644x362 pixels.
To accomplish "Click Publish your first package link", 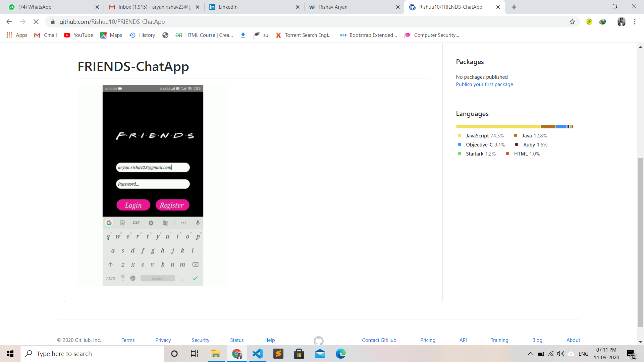I will point(484,84).
